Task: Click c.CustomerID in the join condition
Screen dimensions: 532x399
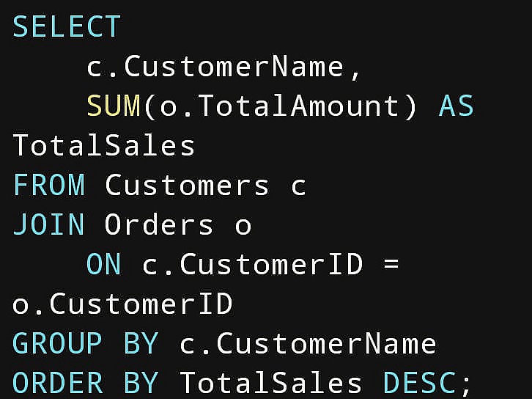Action: (252, 264)
